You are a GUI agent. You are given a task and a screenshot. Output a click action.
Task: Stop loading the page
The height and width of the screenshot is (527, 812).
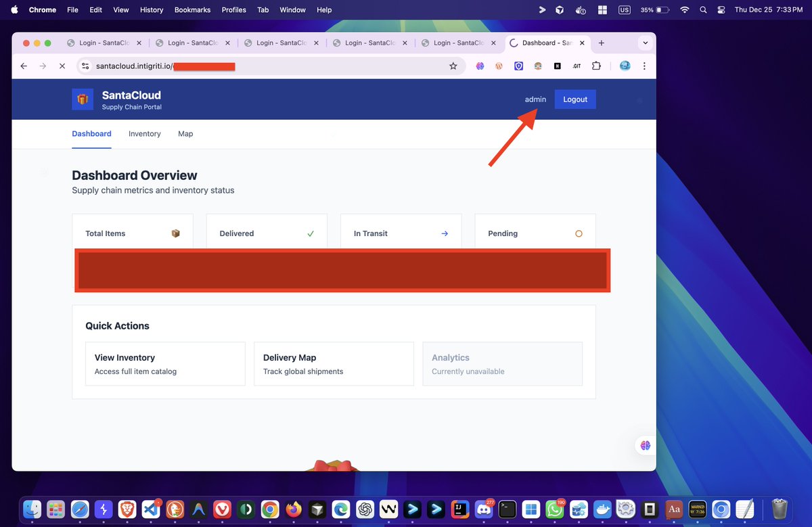coord(62,66)
